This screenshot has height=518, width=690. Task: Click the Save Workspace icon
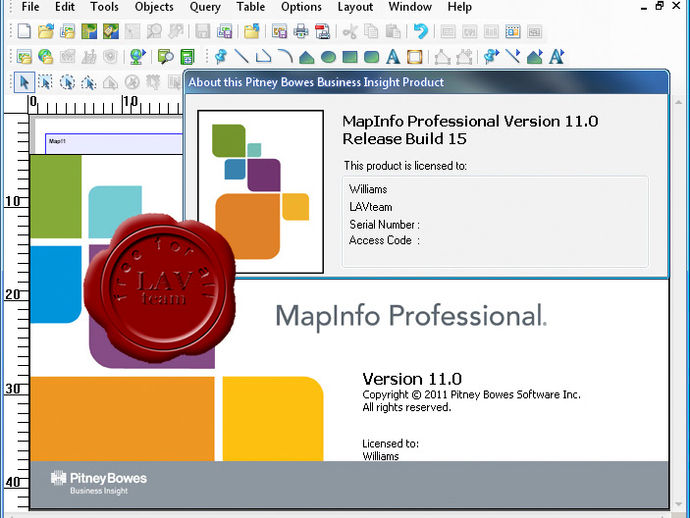(x=224, y=32)
